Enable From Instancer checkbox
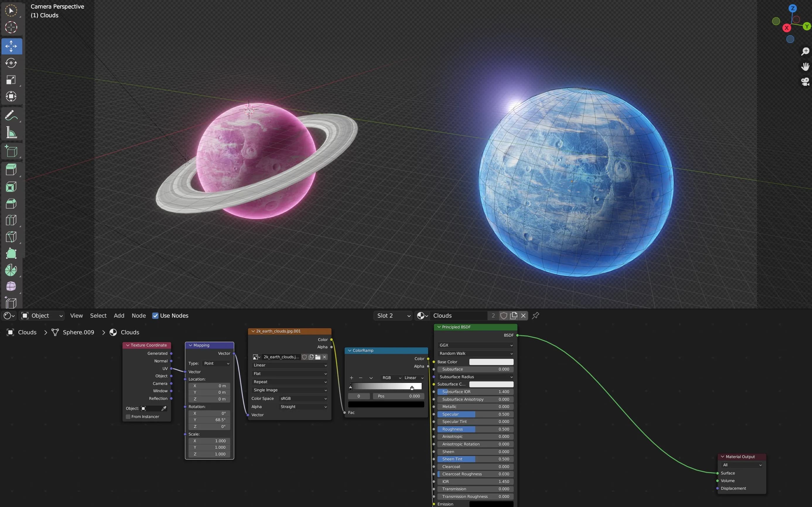This screenshot has width=812, height=507. (x=128, y=417)
